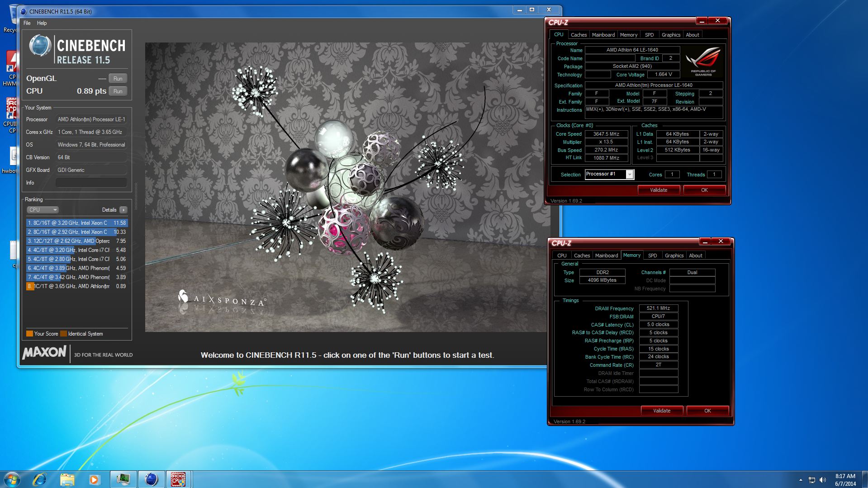Open the Windows Start menu orb

[x=12, y=479]
